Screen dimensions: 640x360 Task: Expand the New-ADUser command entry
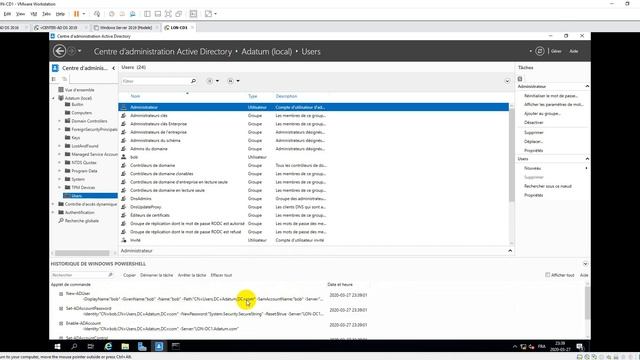click(61, 294)
